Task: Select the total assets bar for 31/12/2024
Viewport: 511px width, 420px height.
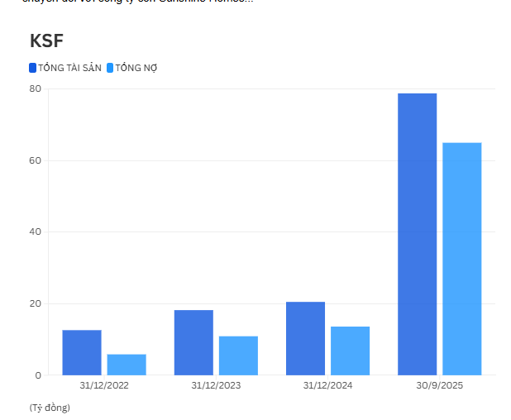Action: click(x=305, y=338)
